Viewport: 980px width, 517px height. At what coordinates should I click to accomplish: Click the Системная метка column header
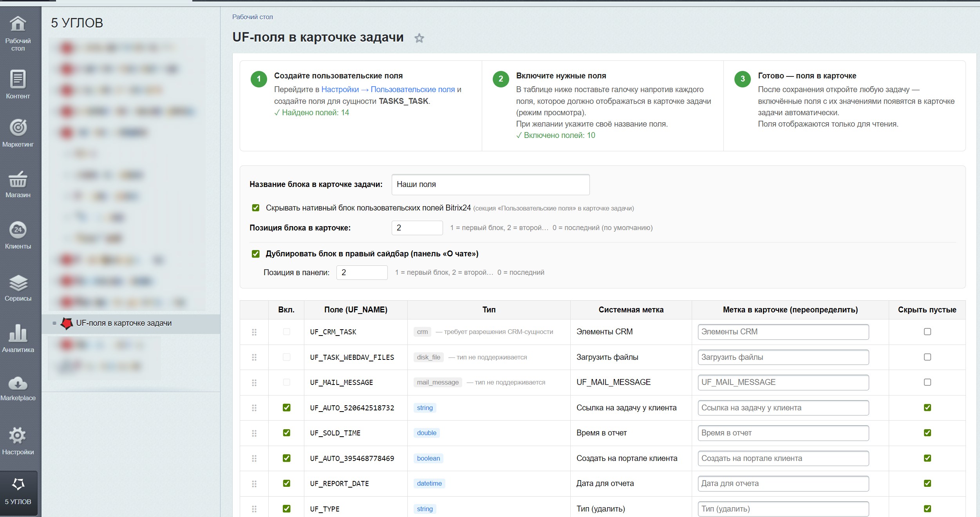pos(631,310)
